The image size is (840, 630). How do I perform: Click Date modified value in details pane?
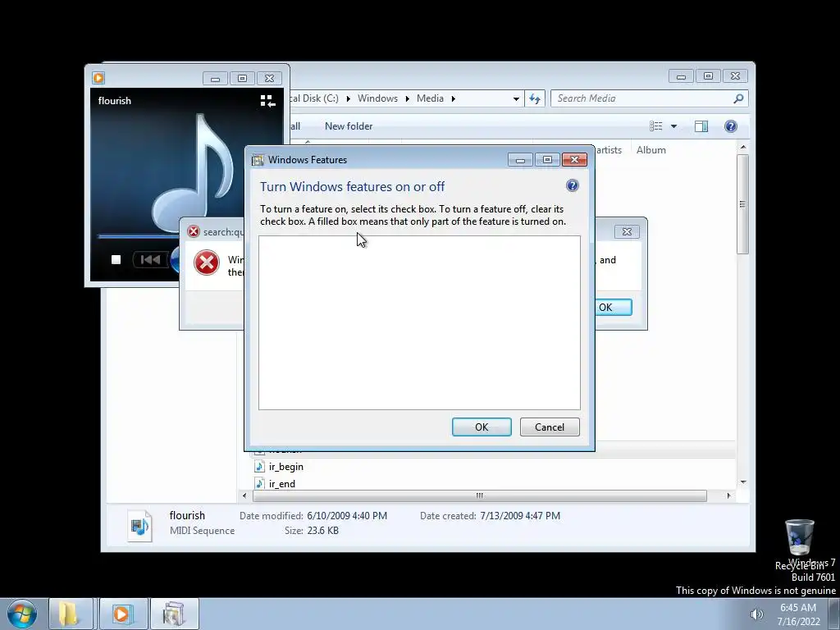347,516
